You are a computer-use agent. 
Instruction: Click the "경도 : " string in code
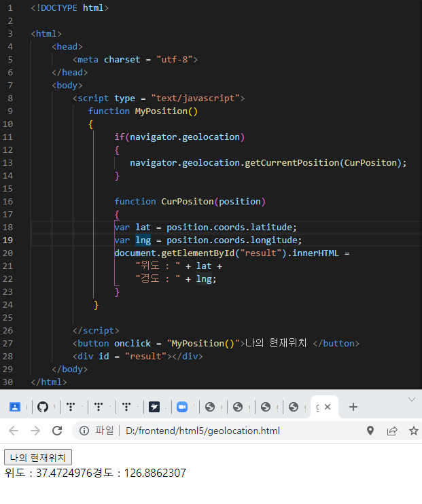(x=158, y=278)
